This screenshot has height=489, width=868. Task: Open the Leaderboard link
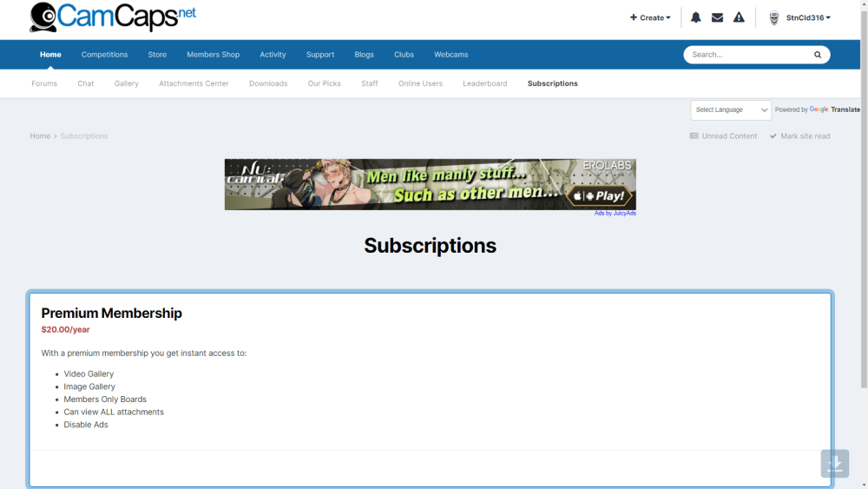[485, 83]
